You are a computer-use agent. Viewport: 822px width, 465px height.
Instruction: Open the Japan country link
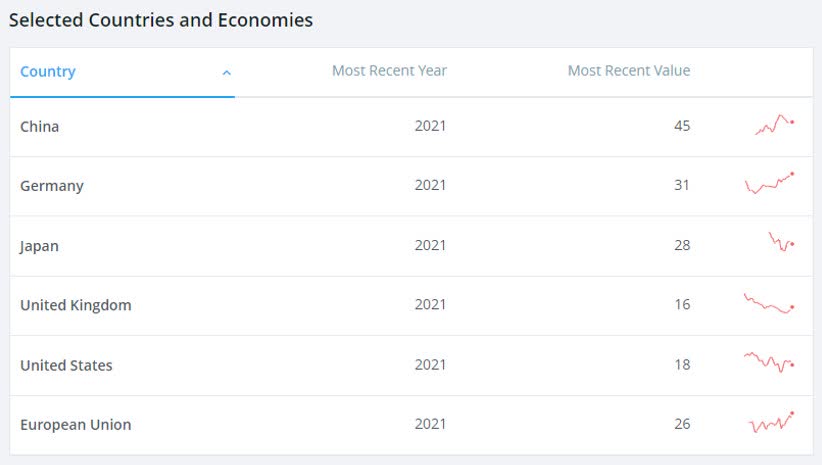39,246
